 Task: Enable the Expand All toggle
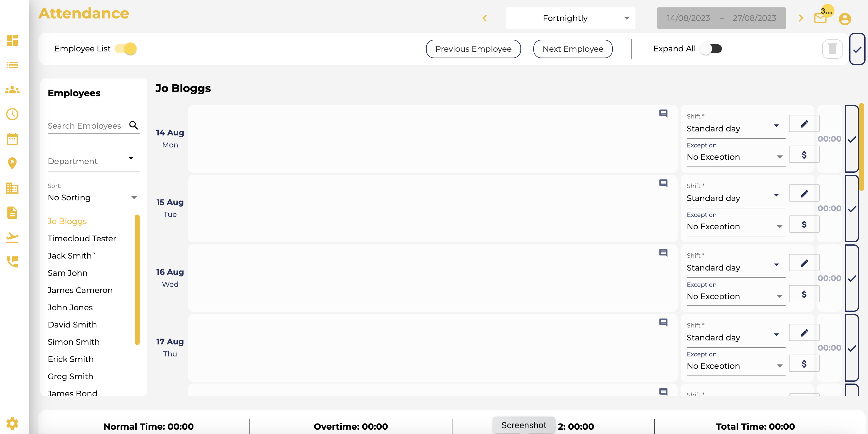click(711, 49)
